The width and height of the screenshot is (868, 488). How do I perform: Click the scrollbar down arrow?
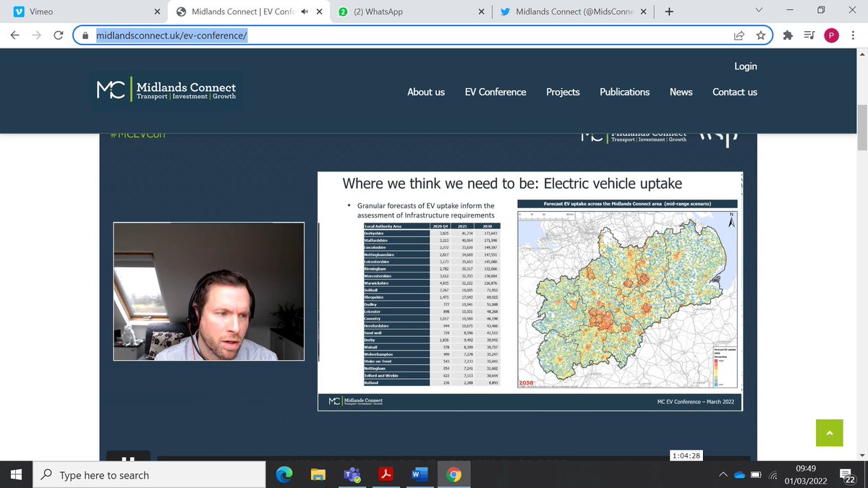[861, 454]
